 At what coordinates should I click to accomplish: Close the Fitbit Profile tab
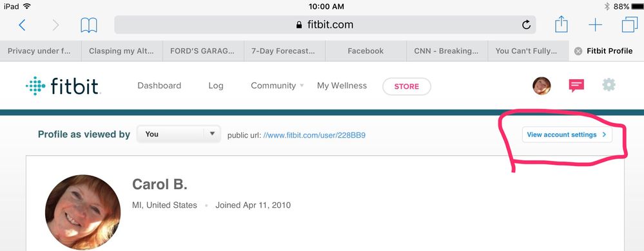click(x=578, y=51)
